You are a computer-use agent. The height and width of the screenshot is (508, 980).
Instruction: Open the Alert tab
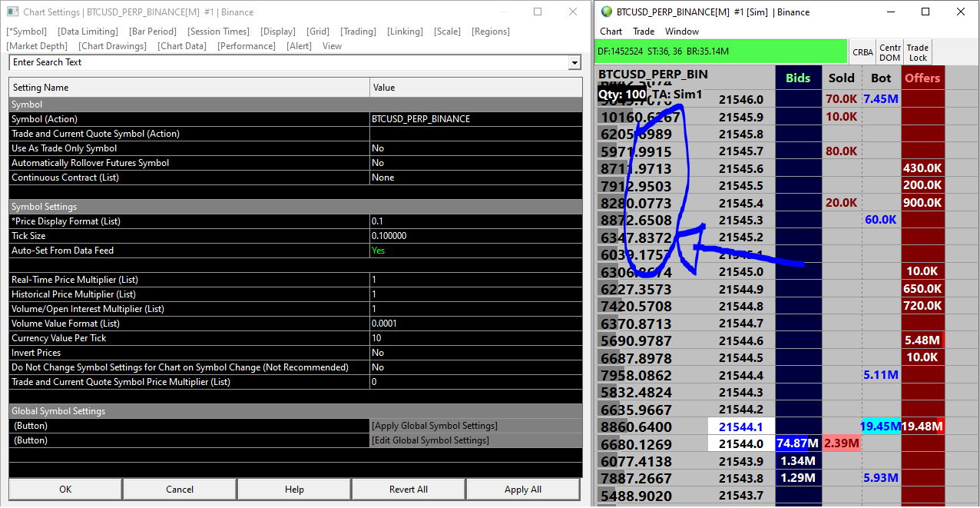pos(300,46)
